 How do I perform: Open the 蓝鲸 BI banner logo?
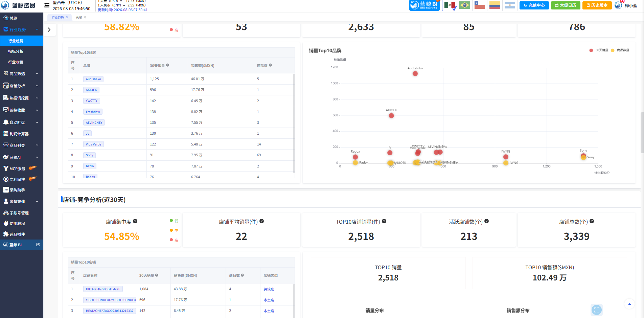point(424,5)
